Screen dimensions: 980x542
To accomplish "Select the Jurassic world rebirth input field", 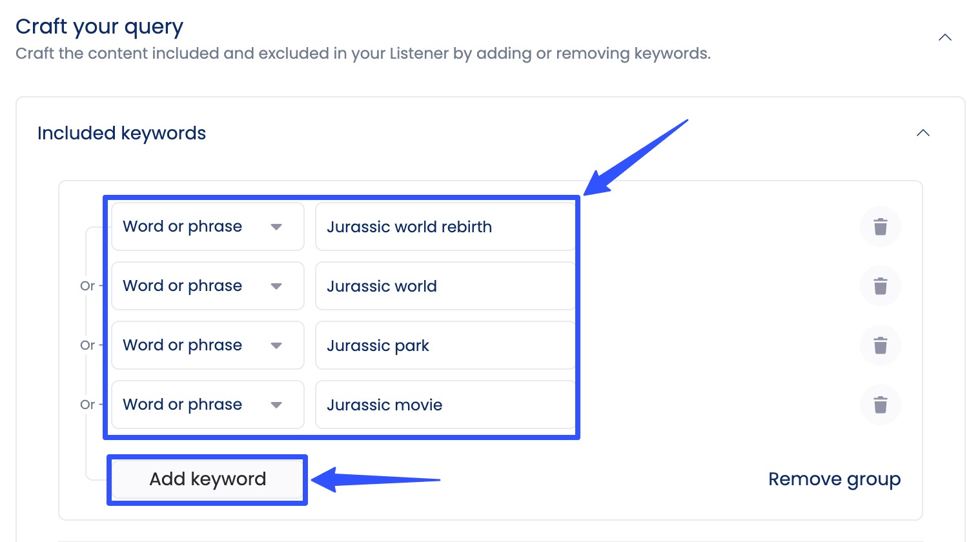I will (444, 226).
